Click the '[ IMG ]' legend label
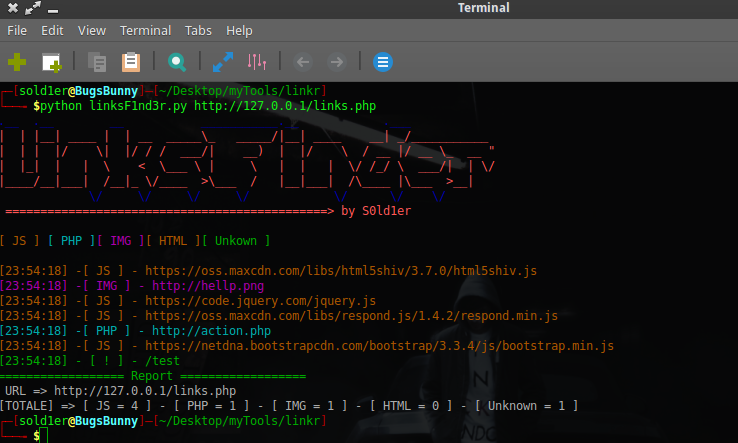The height and width of the screenshot is (443, 738). [120, 241]
